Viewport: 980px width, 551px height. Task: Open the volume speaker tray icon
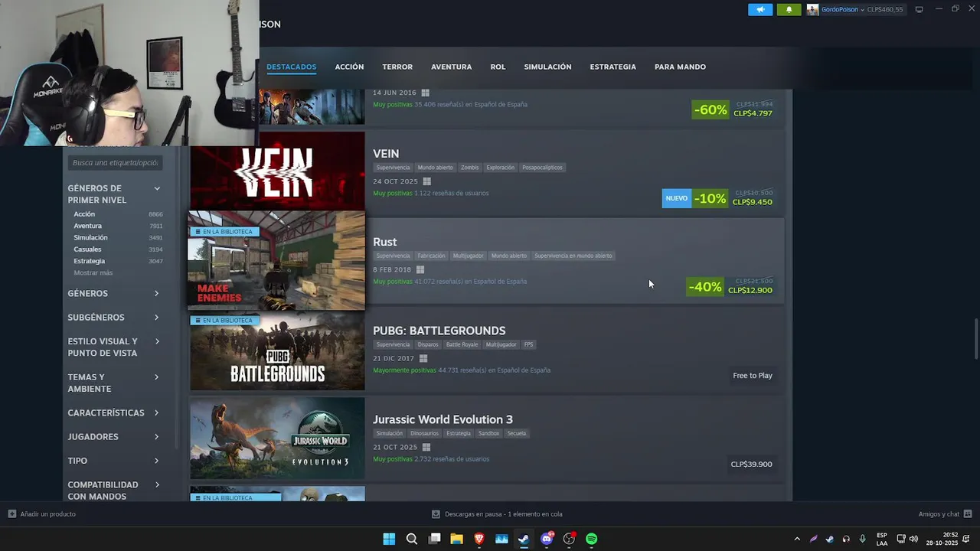pos(913,539)
